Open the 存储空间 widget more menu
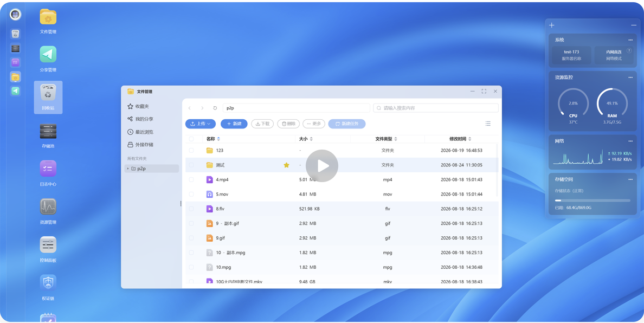This screenshot has height=323, width=644. [630, 179]
